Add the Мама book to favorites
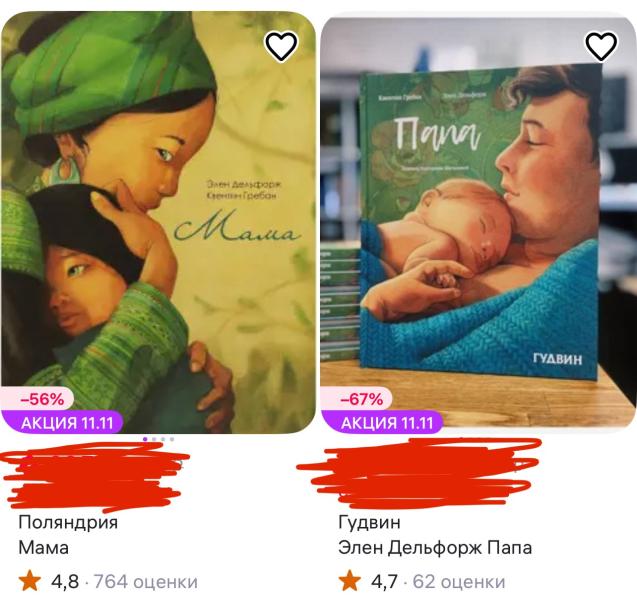This screenshot has height=600, width=637. pyautogui.click(x=281, y=46)
